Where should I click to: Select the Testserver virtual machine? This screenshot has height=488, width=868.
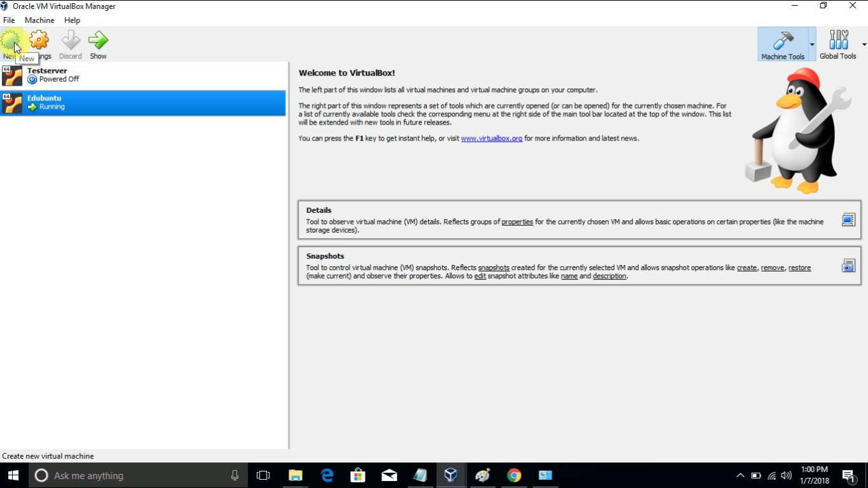143,76
